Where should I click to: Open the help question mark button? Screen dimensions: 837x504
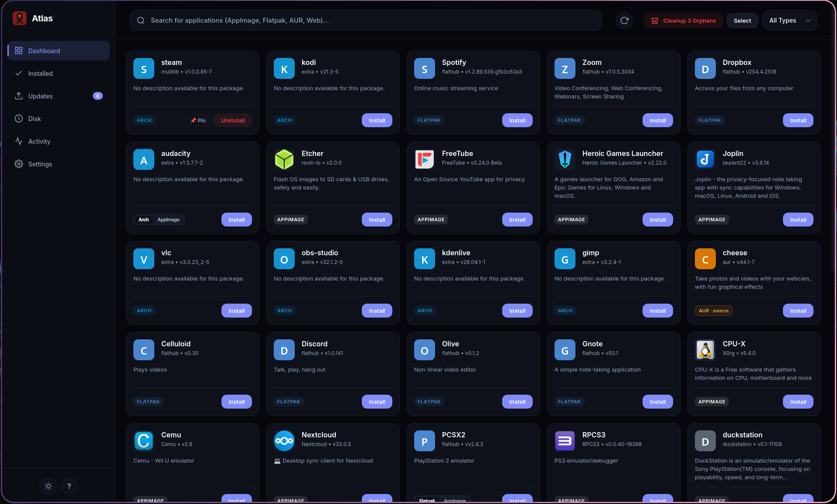pyautogui.click(x=69, y=486)
